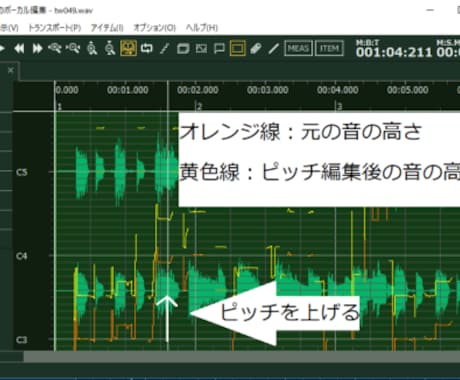Minimize the vocal editor window
This screenshot has height=380, width=460.
430,10
